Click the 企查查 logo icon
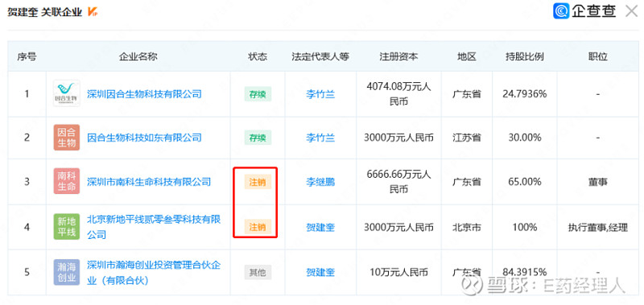 point(561,11)
